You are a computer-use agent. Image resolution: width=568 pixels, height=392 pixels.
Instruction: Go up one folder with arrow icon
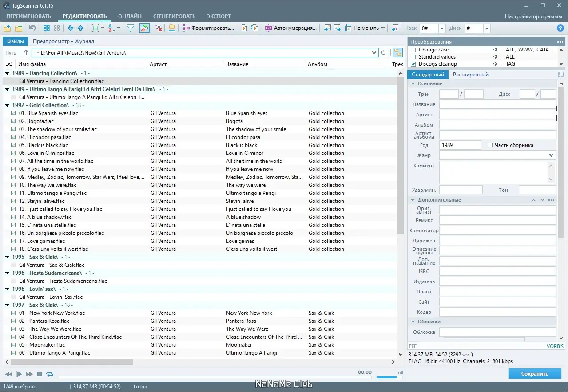[26, 52]
